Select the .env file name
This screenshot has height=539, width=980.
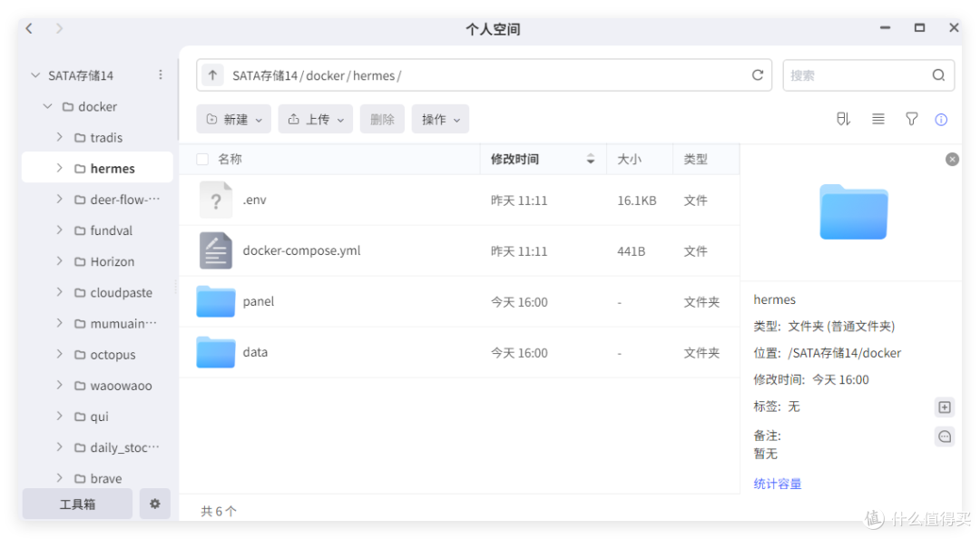click(254, 201)
